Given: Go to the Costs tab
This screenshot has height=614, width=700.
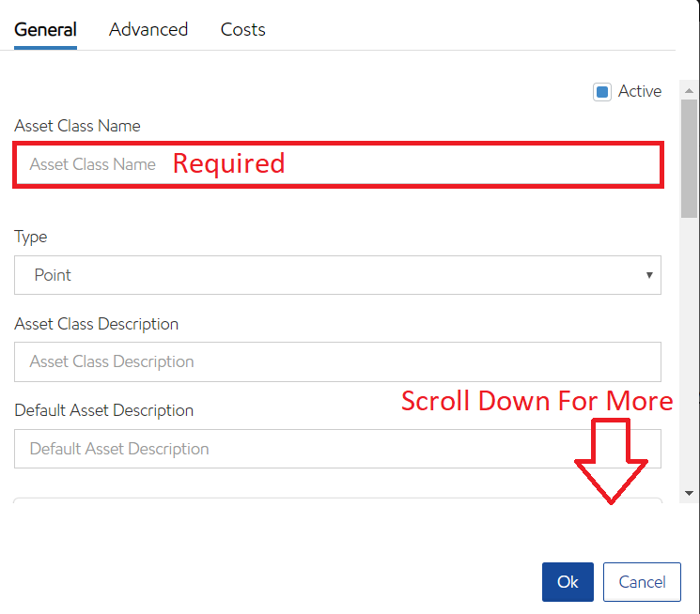Looking at the screenshot, I should (242, 29).
